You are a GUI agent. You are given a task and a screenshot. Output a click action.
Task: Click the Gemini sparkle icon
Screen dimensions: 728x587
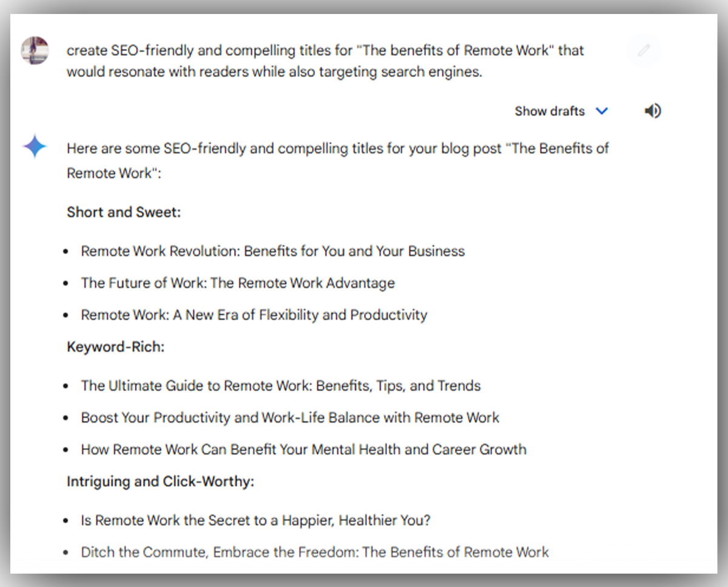coord(35,147)
